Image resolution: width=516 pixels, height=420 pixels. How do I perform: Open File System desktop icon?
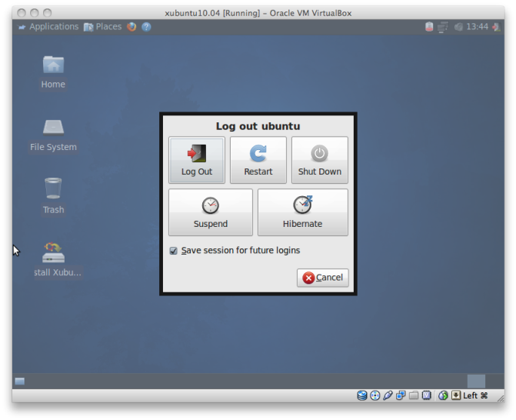(53, 135)
